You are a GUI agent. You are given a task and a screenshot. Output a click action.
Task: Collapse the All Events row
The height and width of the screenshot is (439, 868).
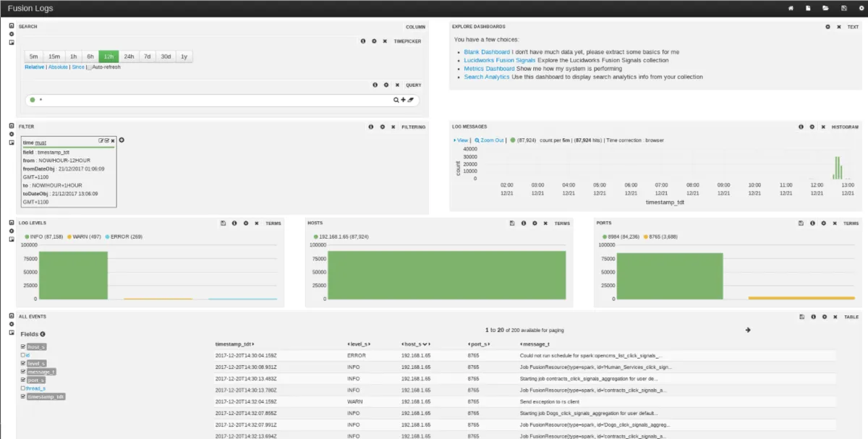(12, 316)
